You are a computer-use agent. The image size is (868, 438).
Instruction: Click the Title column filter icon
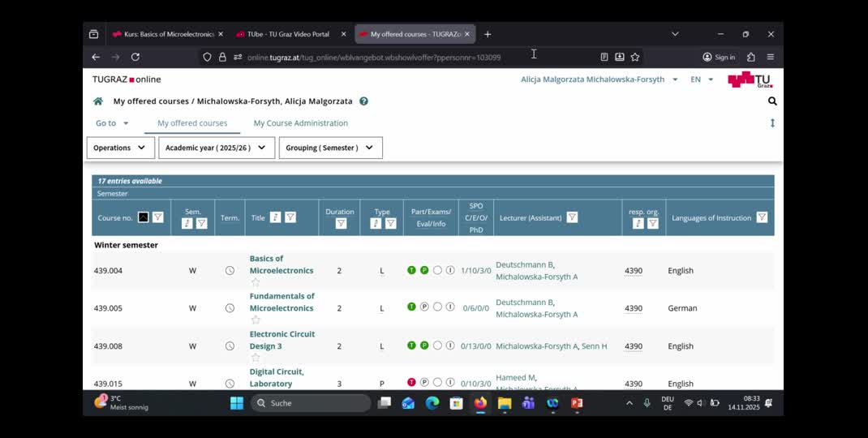click(x=290, y=217)
